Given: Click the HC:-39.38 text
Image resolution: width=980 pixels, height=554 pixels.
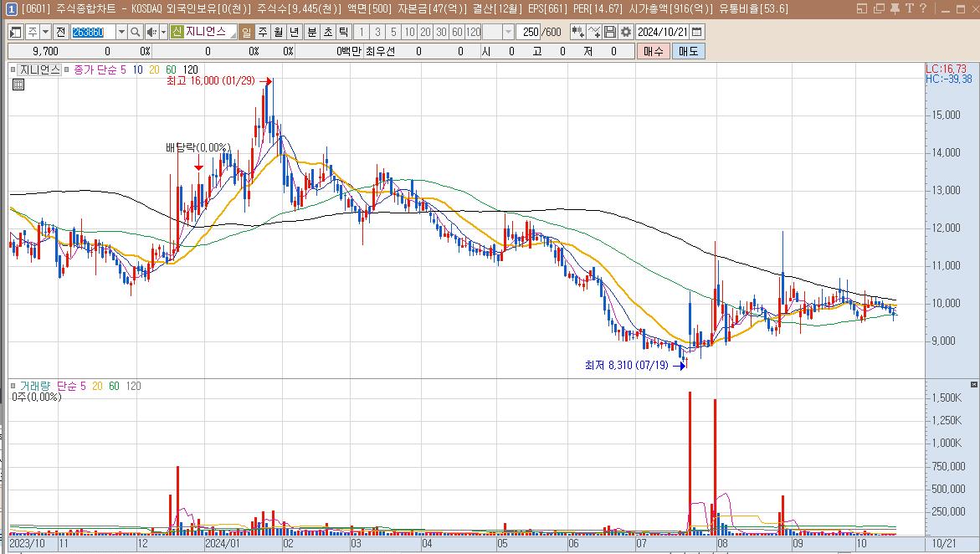Looking at the screenshot, I should 948,79.
